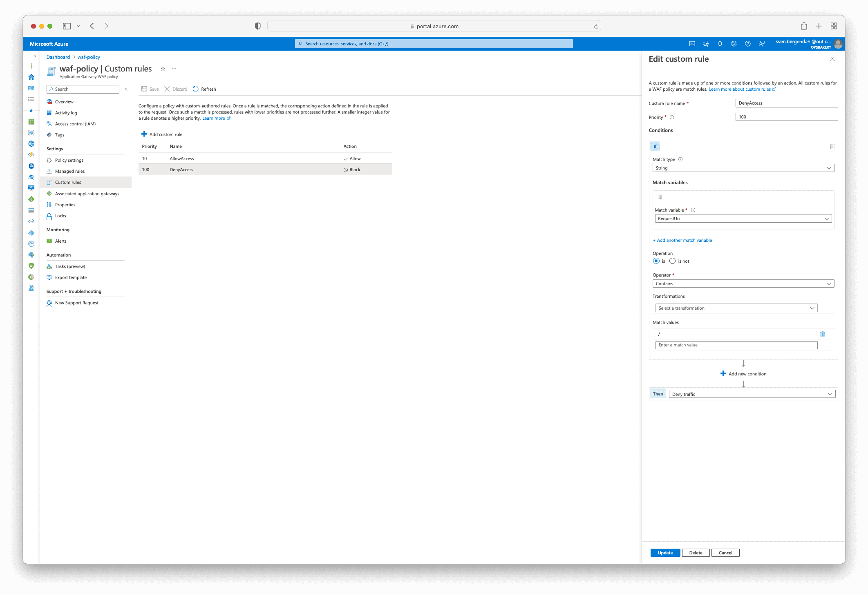Image resolution: width=868 pixels, height=594 pixels.
Task: Open portal settings gear icon
Action: pyautogui.click(x=734, y=44)
